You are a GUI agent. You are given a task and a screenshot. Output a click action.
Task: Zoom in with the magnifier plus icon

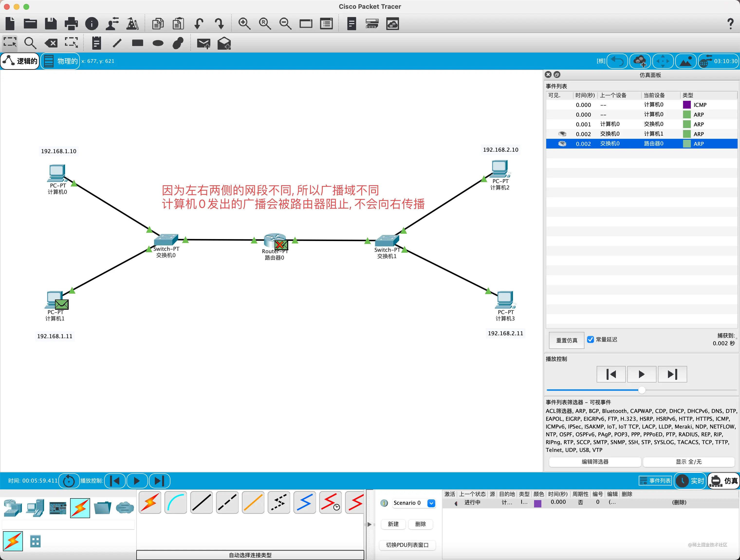tap(244, 24)
